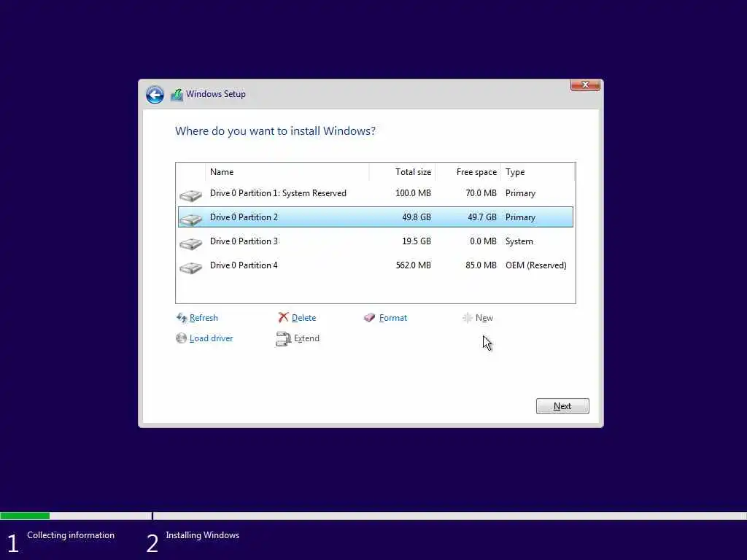Image resolution: width=747 pixels, height=560 pixels.
Task: Open the Load driver link
Action: pyautogui.click(x=211, y=338)
